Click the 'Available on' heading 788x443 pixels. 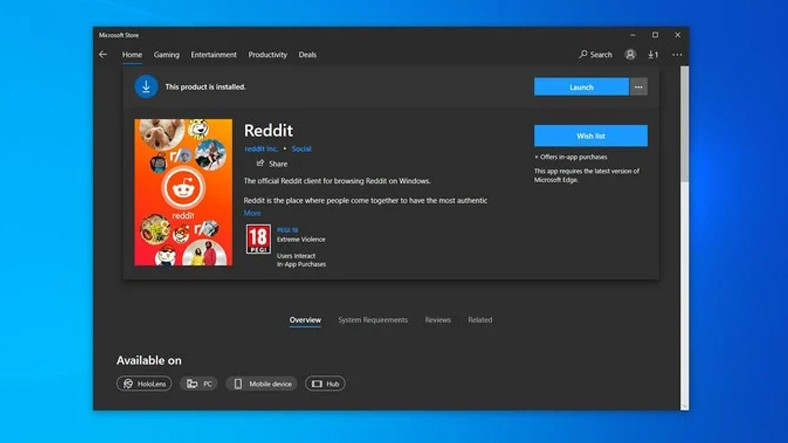point(149,361)
